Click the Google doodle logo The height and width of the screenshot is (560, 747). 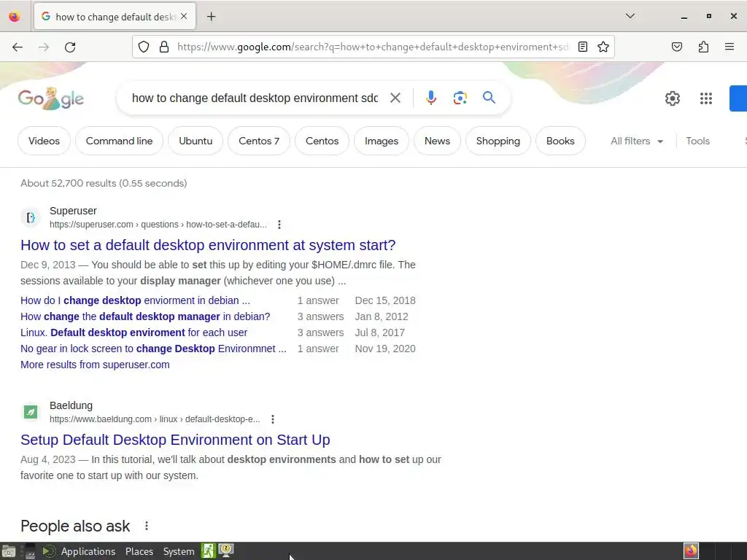tap(51, 98)
